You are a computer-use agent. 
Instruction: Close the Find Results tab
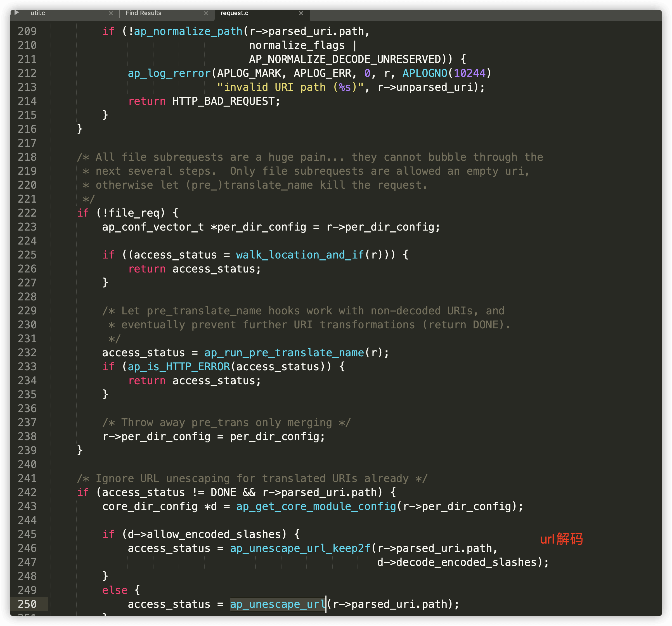click(206, 13)
